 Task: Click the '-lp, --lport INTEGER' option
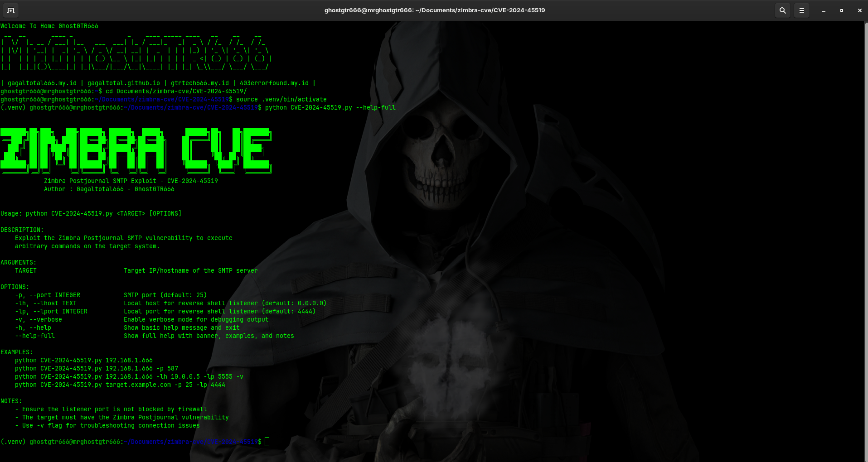click(51, 312)
